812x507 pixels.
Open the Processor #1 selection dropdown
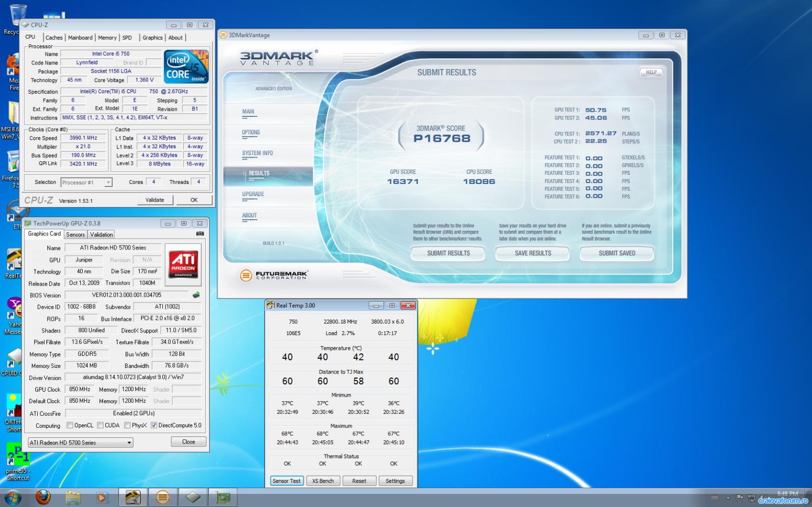(86, 182)
